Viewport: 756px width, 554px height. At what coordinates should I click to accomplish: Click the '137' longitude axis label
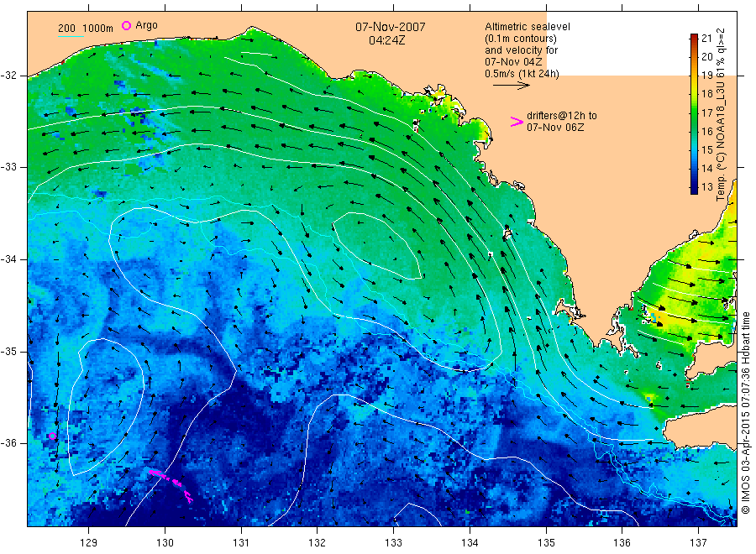[x=698, y=543]
